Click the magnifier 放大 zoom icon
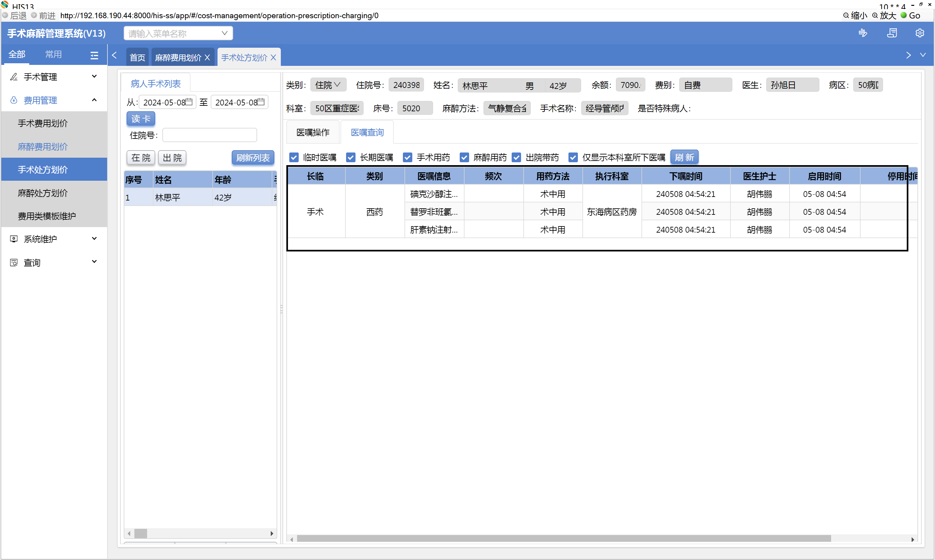This screenshot has width=935, height=560. pos(875,16)
